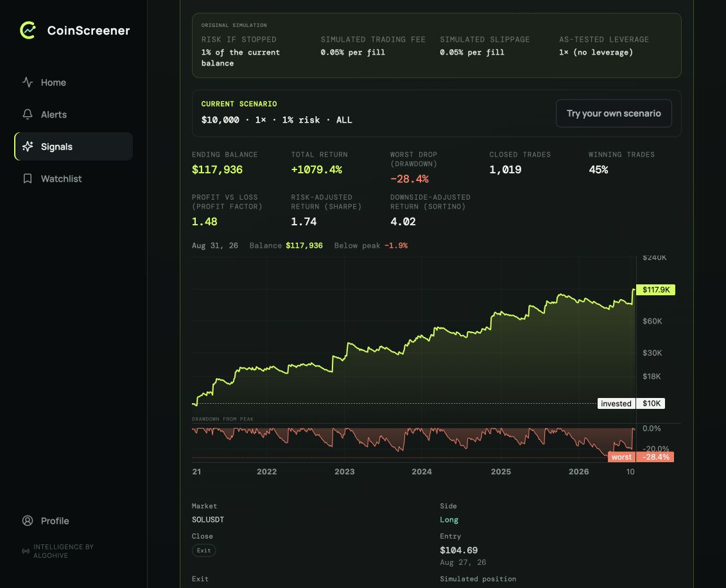Click the Exit close tag
726x588 pixels.
click(203, 551)
